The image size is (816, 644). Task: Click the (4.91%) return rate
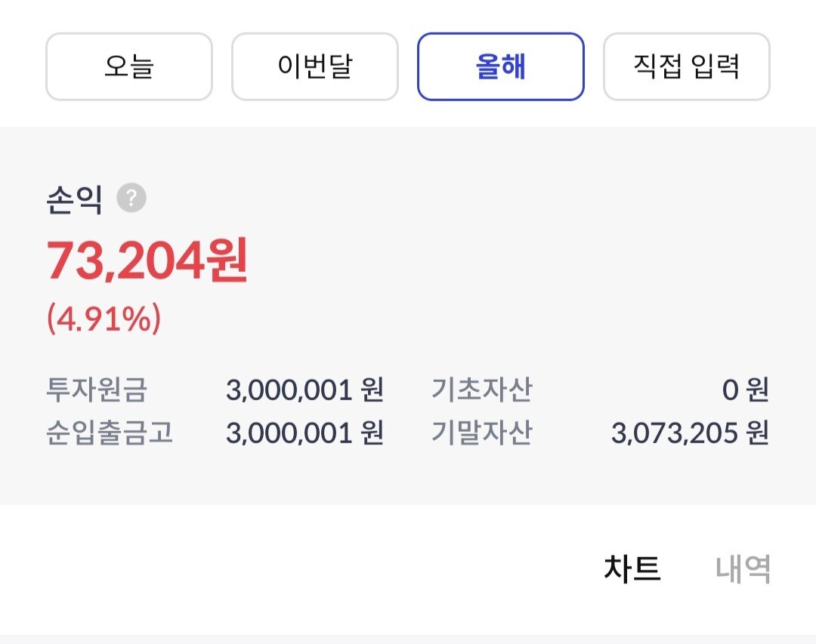(104, 319)
